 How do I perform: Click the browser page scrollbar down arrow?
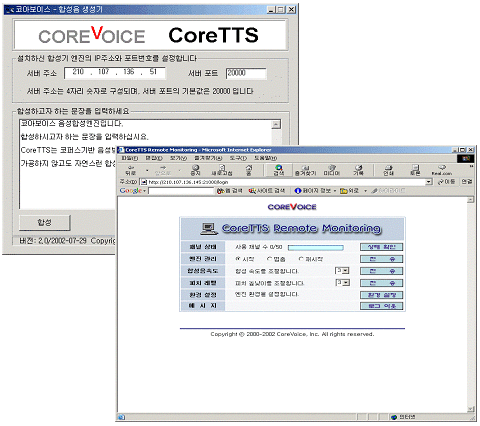[470, 409]
